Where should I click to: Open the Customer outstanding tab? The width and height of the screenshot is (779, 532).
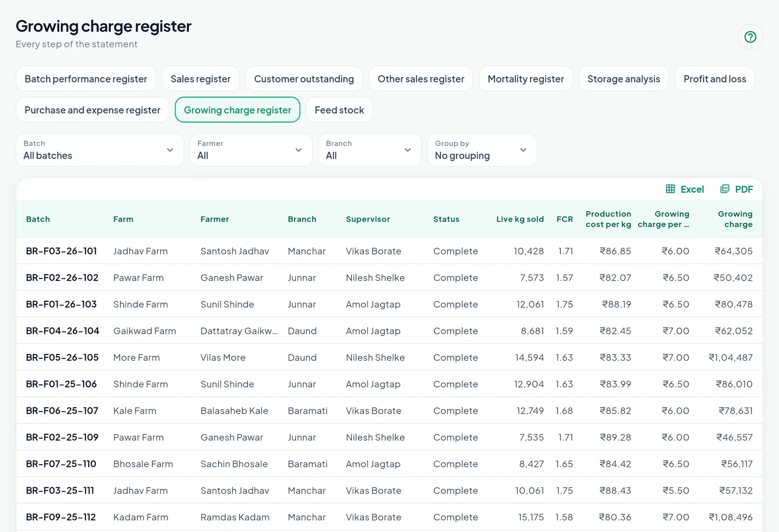304,79
